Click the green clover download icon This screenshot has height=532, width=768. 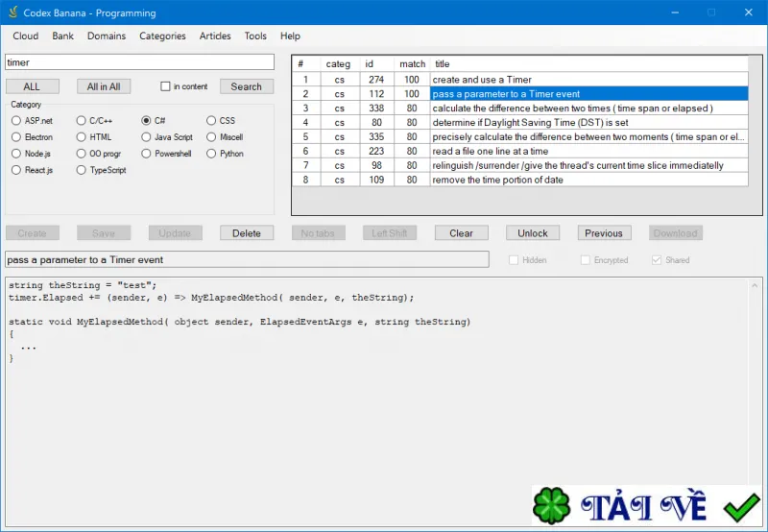click(x=551, y=505)
